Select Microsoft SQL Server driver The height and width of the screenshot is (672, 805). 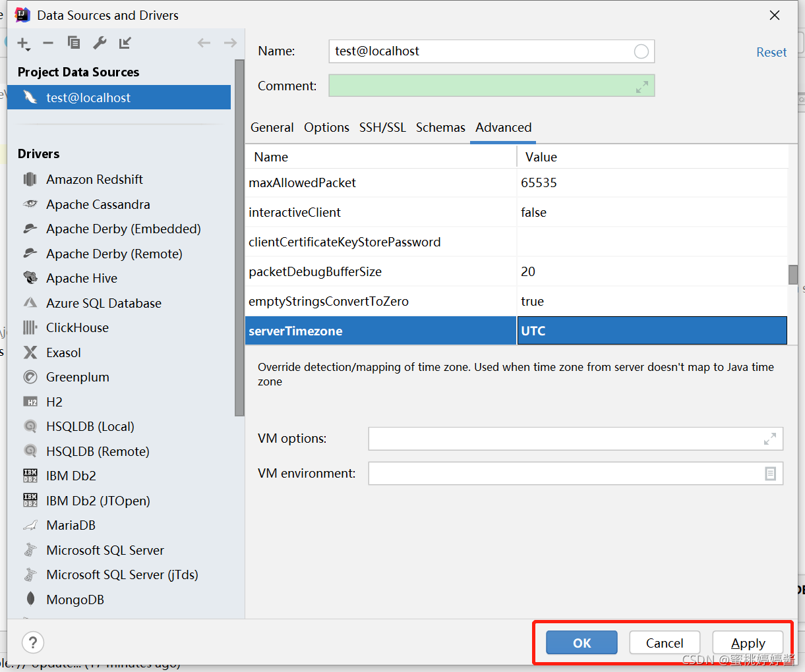click(x=105, y=550)
